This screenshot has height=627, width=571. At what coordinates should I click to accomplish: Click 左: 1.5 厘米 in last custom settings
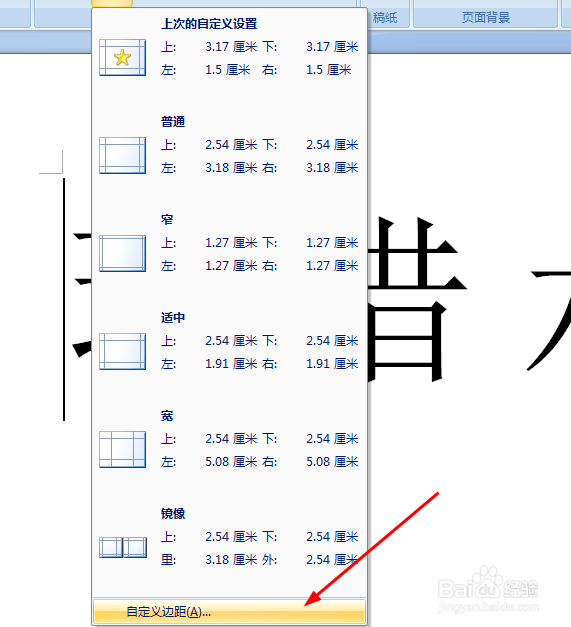(206, 70)
